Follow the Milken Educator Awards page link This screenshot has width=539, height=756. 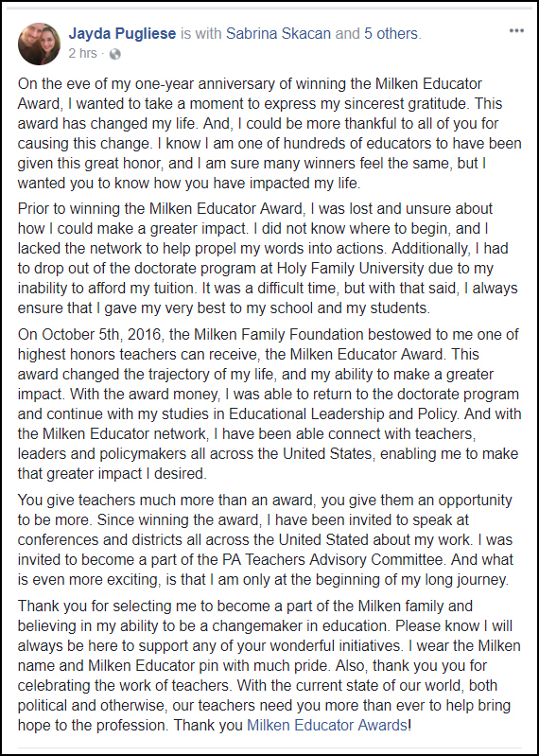click(327, 725)
